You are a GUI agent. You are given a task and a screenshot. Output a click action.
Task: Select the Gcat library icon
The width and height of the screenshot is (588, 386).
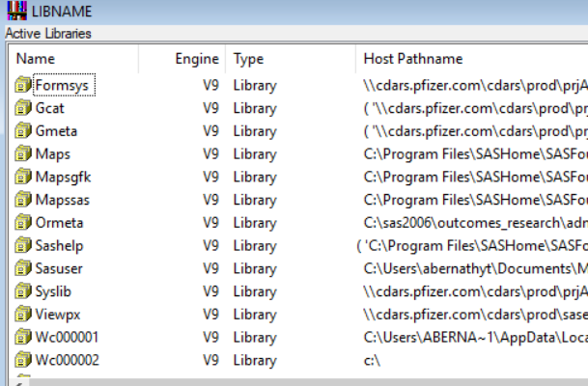23,108
